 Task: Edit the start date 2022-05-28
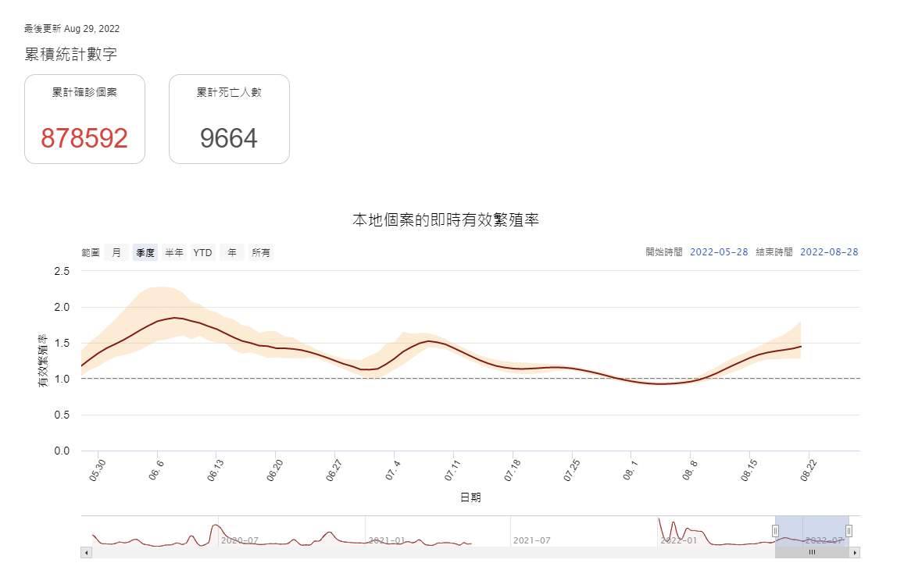click(x=719, y=252)
